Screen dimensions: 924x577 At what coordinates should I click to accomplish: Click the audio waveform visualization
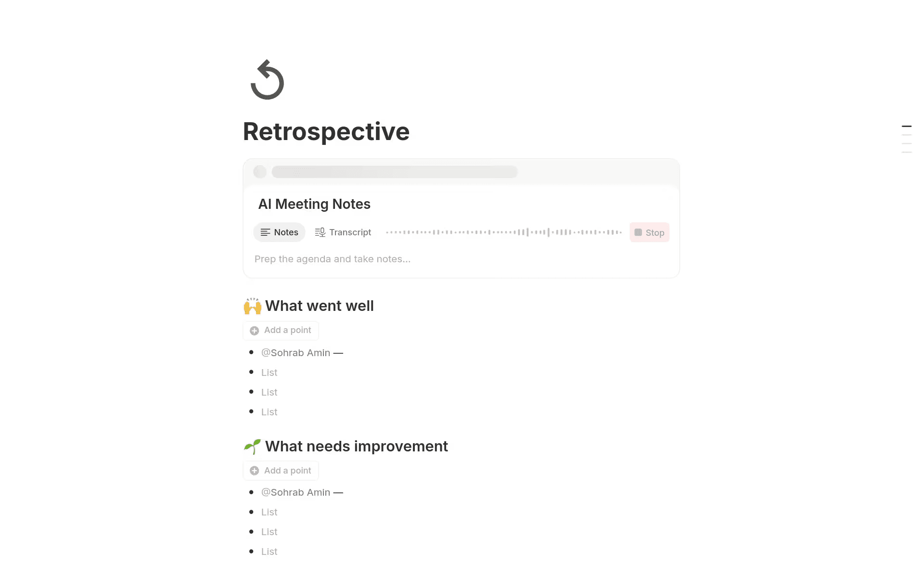pos(504,232)
